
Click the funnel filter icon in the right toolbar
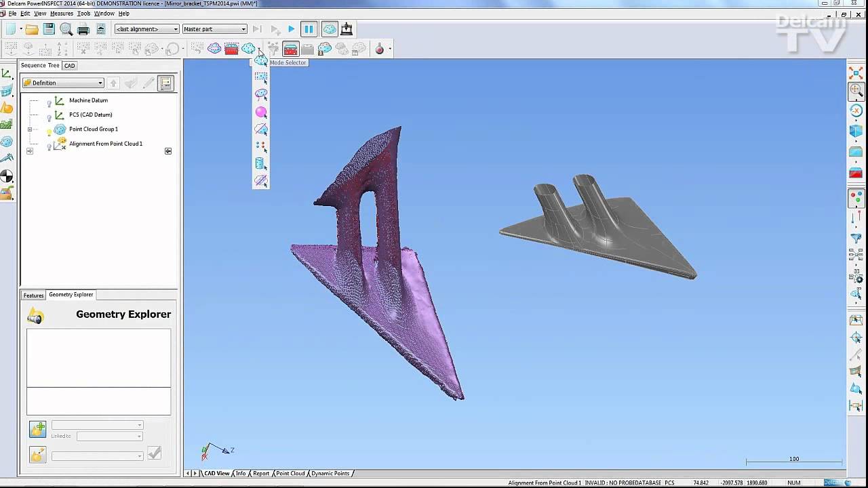tap(856, 238)
